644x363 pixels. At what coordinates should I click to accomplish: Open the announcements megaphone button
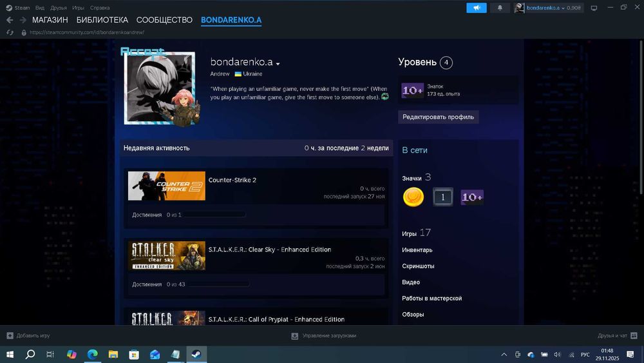477,8
